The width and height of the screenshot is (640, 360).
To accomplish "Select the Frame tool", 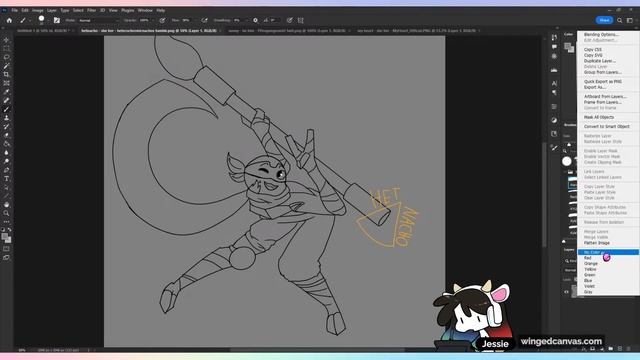I will click(6, 83).
